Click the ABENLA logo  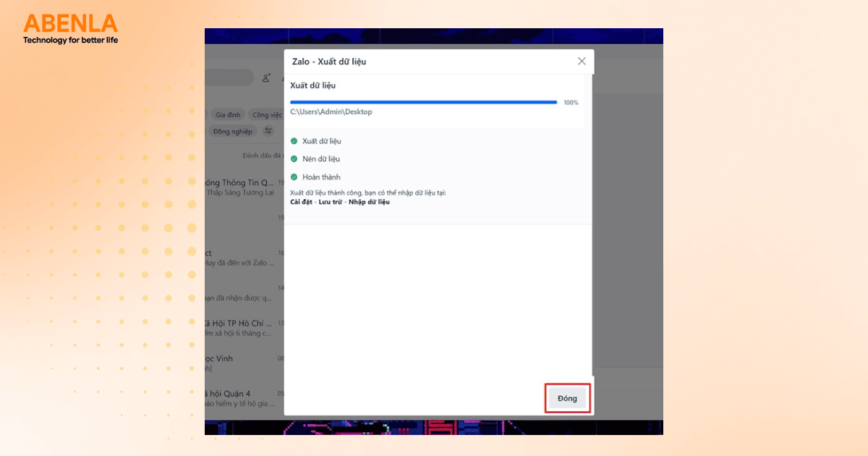(x=70, y=29)
